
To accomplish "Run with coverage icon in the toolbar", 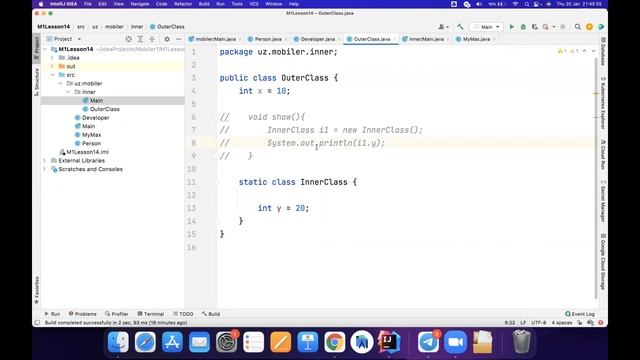I will [x=534, y=27].
